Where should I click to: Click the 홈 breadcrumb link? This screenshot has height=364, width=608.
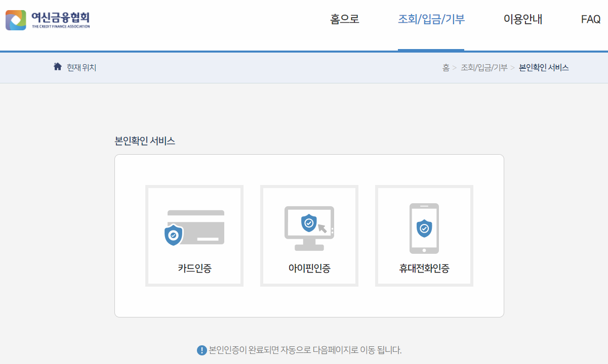coord(447,67)
